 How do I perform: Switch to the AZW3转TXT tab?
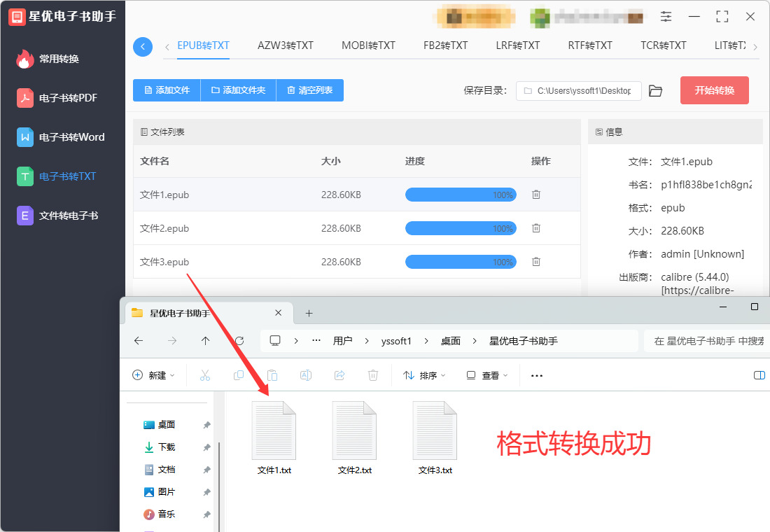tap(286, 45)
